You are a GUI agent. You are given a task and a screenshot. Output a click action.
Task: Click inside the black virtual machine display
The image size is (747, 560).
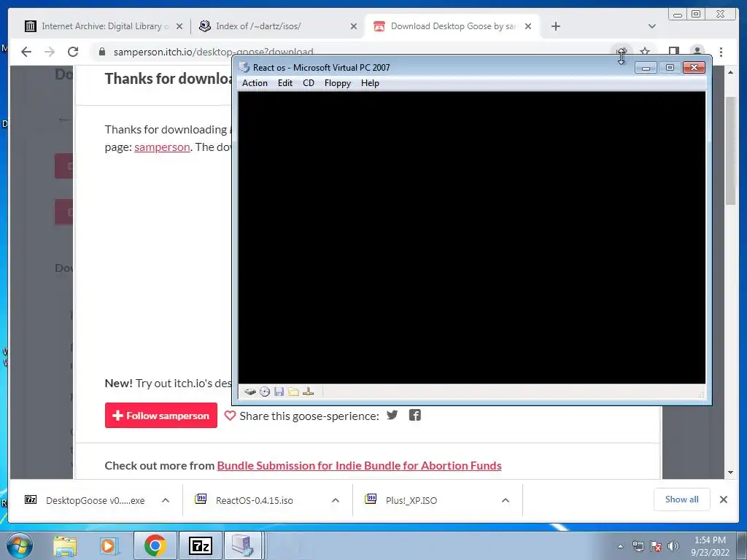click(472, 237)
